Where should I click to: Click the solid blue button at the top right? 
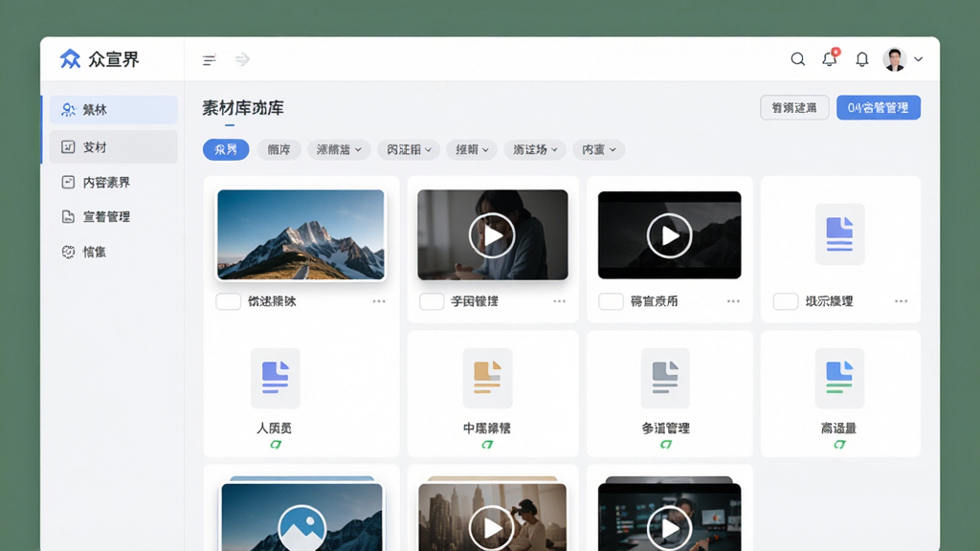coord(879,107)
